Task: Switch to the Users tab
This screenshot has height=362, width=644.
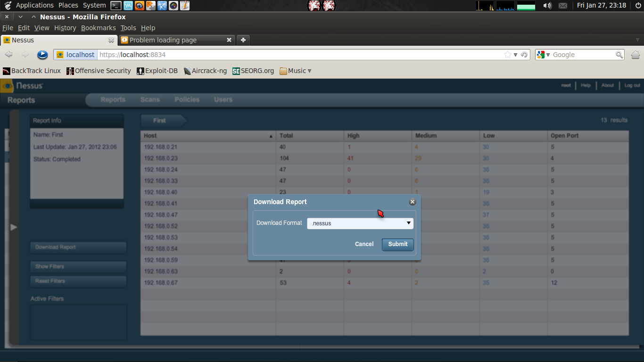Action: point(223,99)
